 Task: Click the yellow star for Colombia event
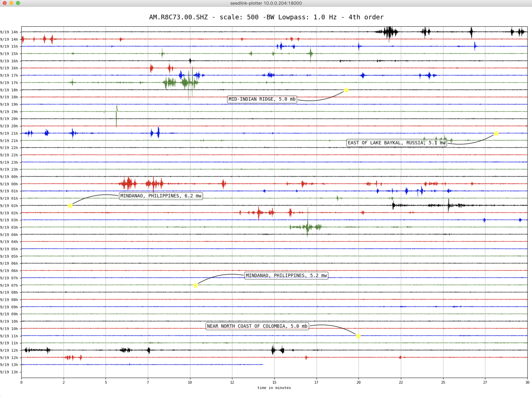click(x=358, y=336)
